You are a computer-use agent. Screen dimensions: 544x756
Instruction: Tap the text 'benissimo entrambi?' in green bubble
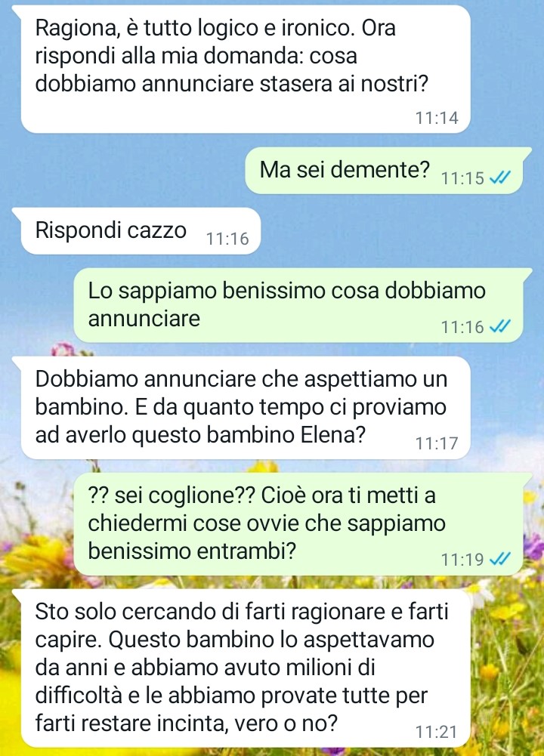(192, 551)
